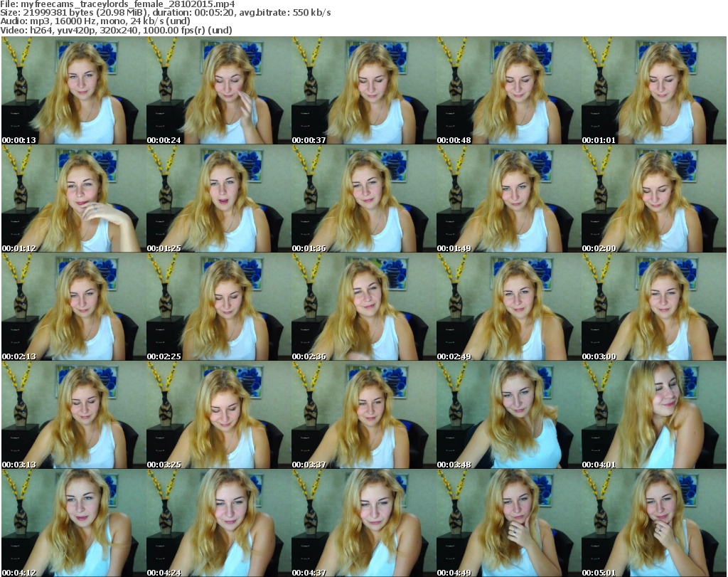Image resolution: width=728 pixels, height=577 pixels.
Task: Click the 'Video: h264, yuv420p' info line
Action: pos(116,30)
